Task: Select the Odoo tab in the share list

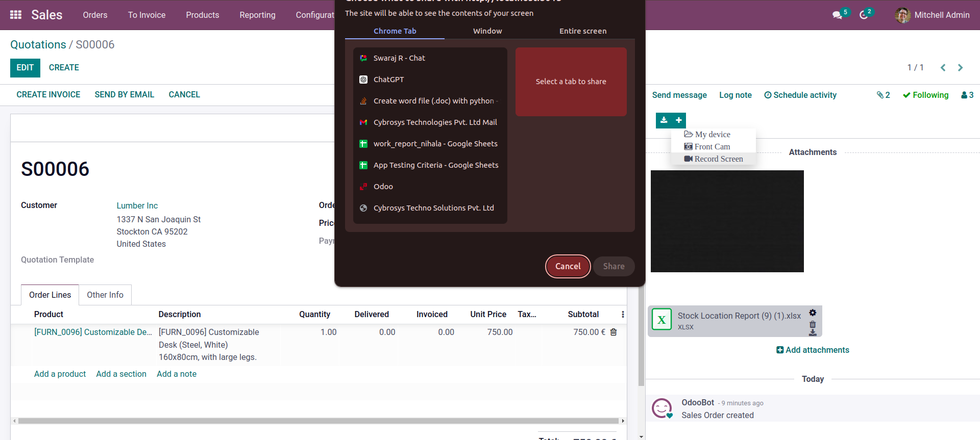Action: pos(430,187)
